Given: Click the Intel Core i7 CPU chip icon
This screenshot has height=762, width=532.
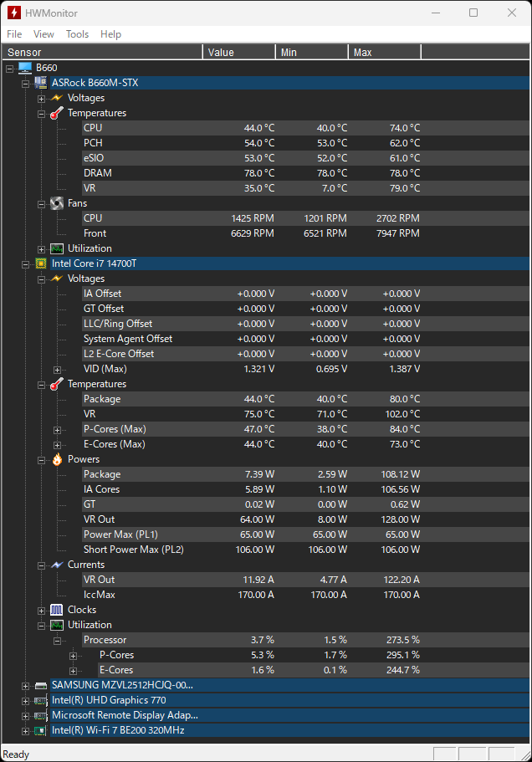Looking at the screenshot, I should (41, 263).
